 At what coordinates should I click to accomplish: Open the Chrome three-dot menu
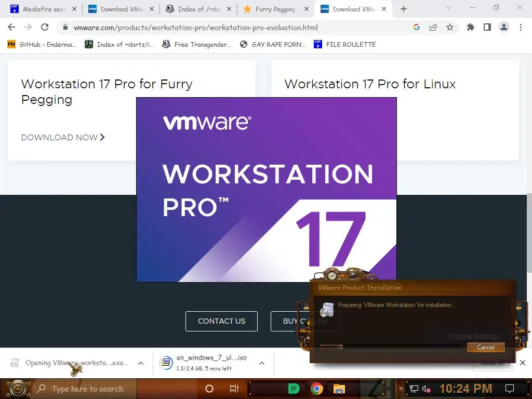[x=521, y=28]
